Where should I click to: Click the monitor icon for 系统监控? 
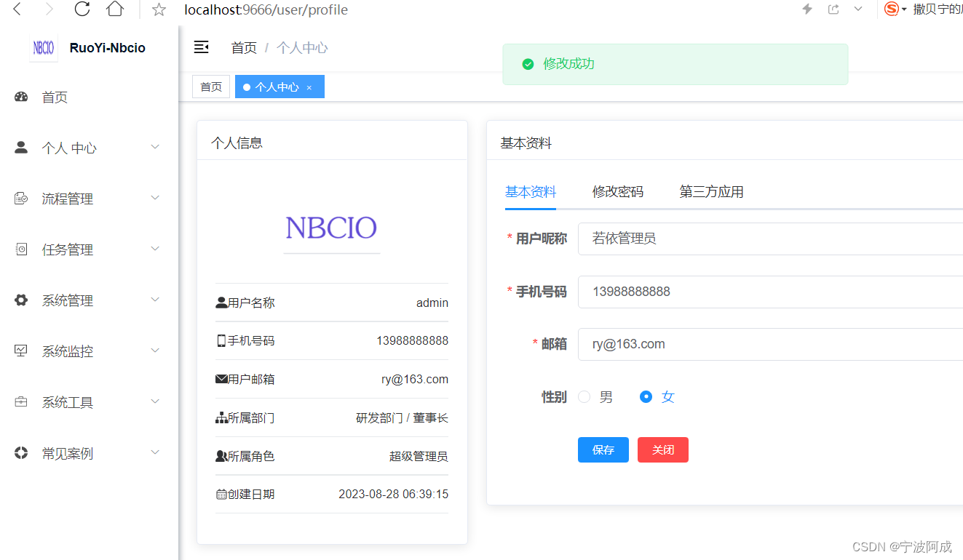pos(21,351)
